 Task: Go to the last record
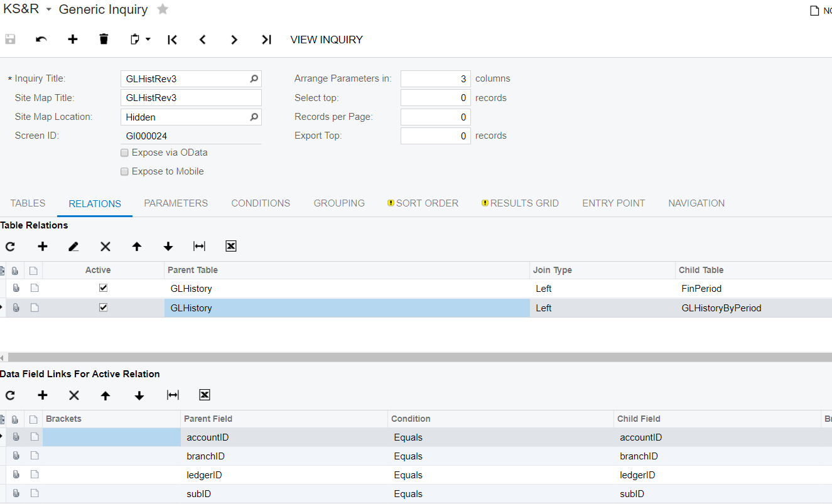(x=266, y=40)
